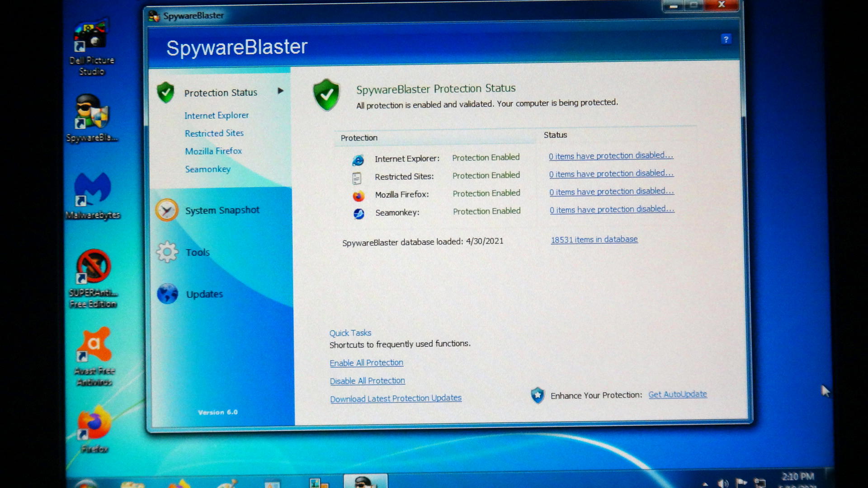
Task: Click the Enhance Your Protection shield icon
Action: point(538,395)
